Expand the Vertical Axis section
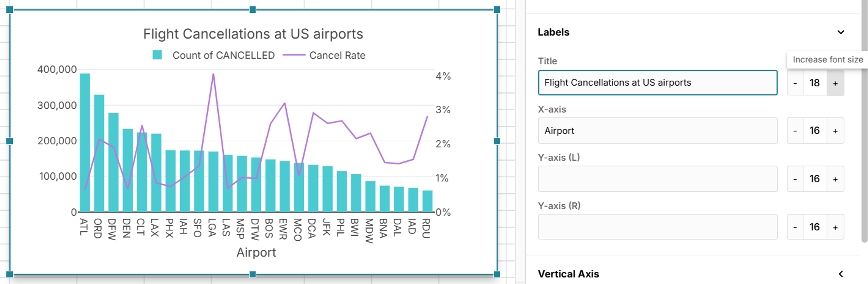The width and height of the screenshot is (868, 284). [x=841, y=274]
